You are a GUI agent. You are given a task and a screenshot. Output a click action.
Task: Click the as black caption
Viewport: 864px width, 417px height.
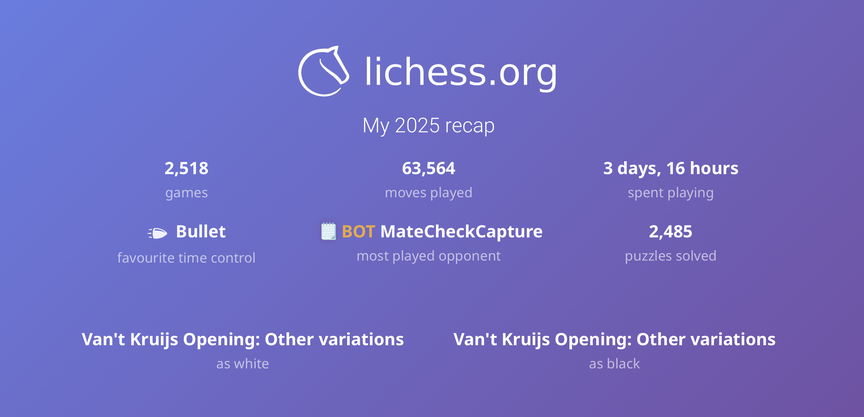pos(614,363)
